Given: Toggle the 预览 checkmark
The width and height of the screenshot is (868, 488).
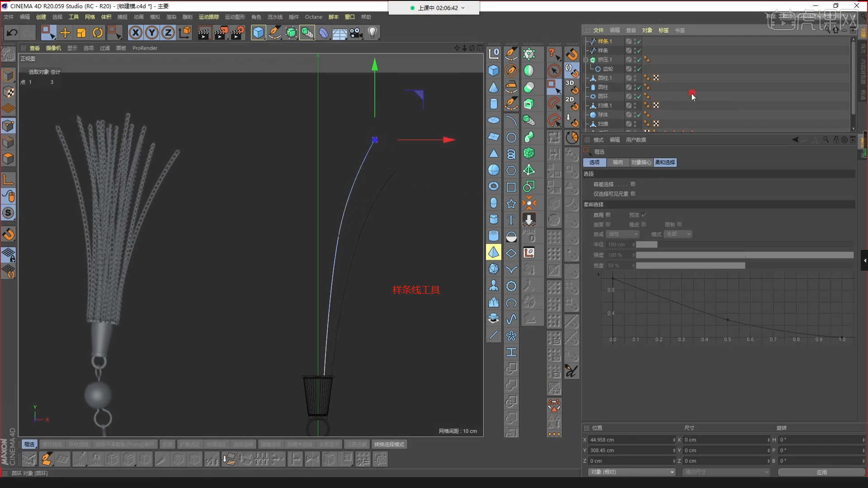Looking at the screenshot, I should (x=644, y=215).
